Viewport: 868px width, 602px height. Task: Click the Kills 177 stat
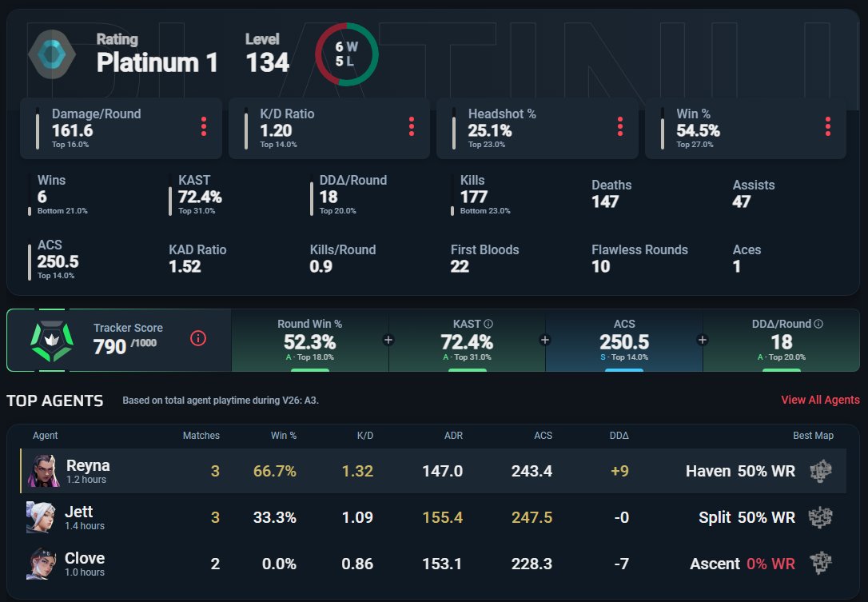(x=482, y=194)
